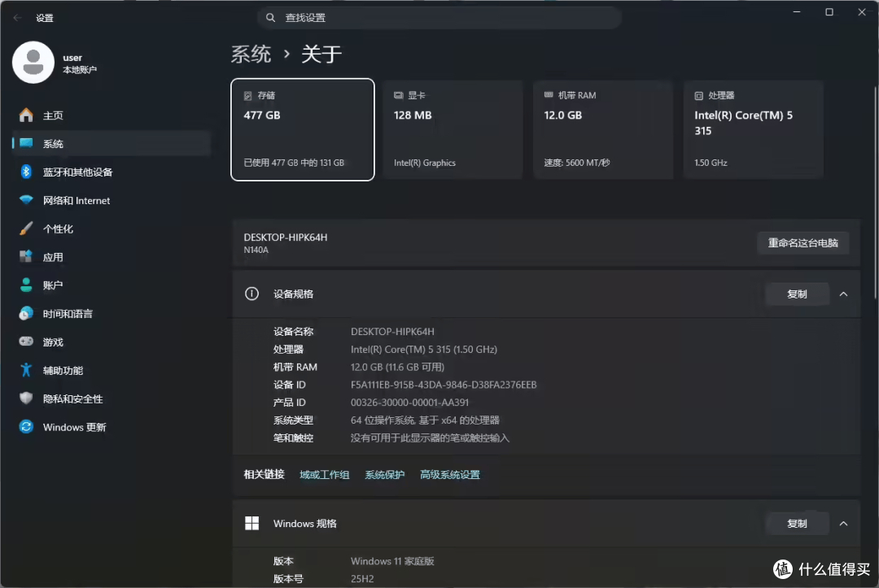Screen dimensions: 879x588
Task: Open the 系统保护 link
Action: pos(384,475)
